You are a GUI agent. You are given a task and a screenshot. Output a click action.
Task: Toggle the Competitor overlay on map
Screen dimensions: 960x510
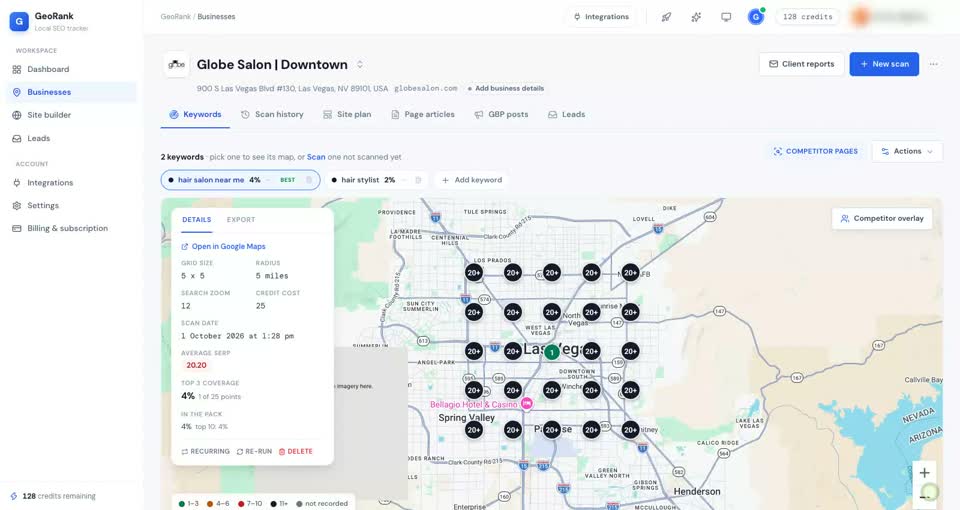coord(882,219)
